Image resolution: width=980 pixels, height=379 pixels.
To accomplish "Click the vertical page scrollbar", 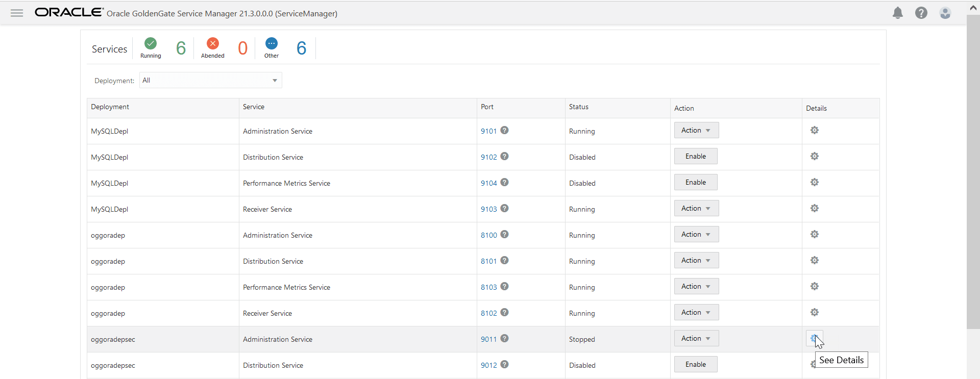I will (973, 173).
